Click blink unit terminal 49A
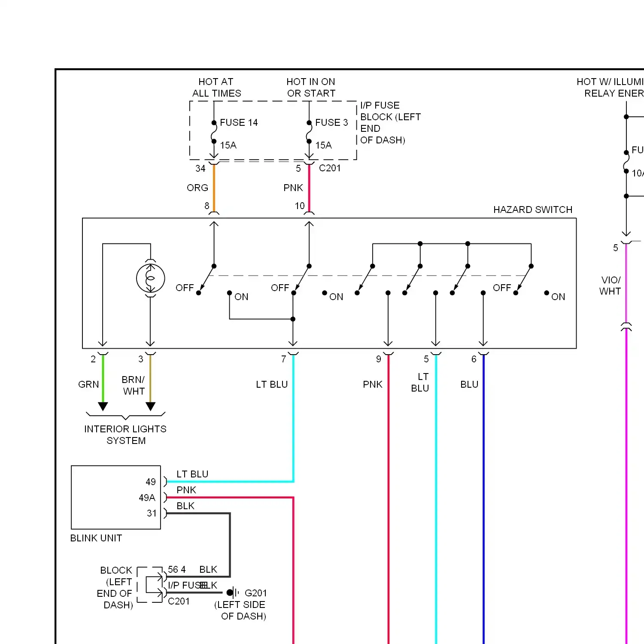644x644 pixels. pos(147,498)
